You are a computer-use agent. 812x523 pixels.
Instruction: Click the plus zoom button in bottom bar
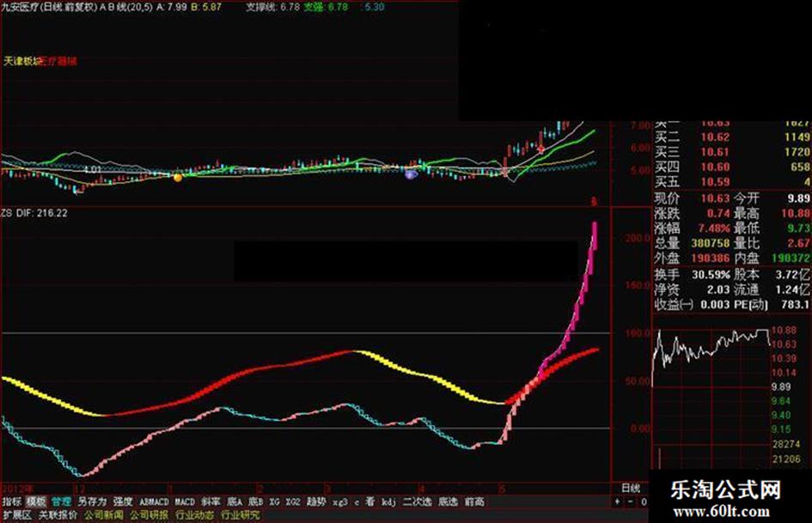(x=617, y=502)
